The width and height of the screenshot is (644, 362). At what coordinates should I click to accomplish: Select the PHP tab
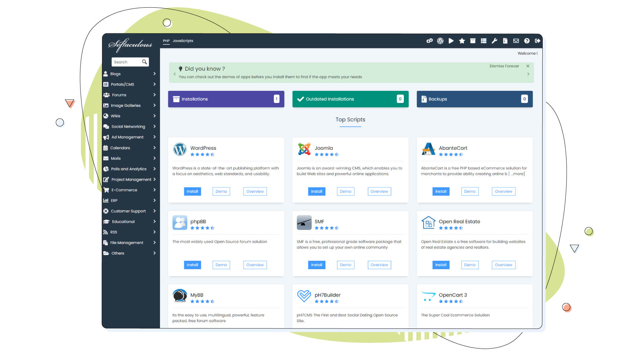pos(166,41)
